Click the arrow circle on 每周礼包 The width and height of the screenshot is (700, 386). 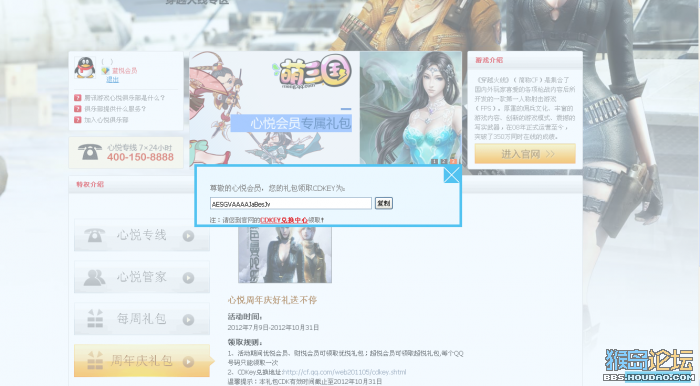coord(188,320)
